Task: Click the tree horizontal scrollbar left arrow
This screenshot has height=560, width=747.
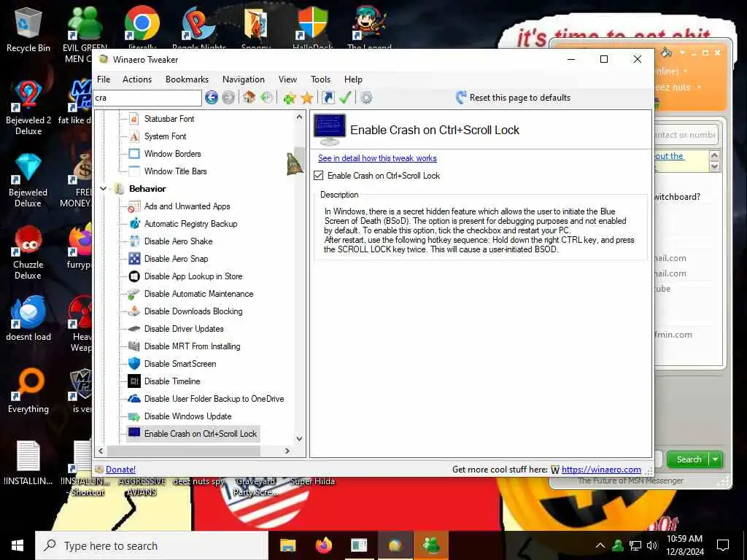Action: coord(101,451)
